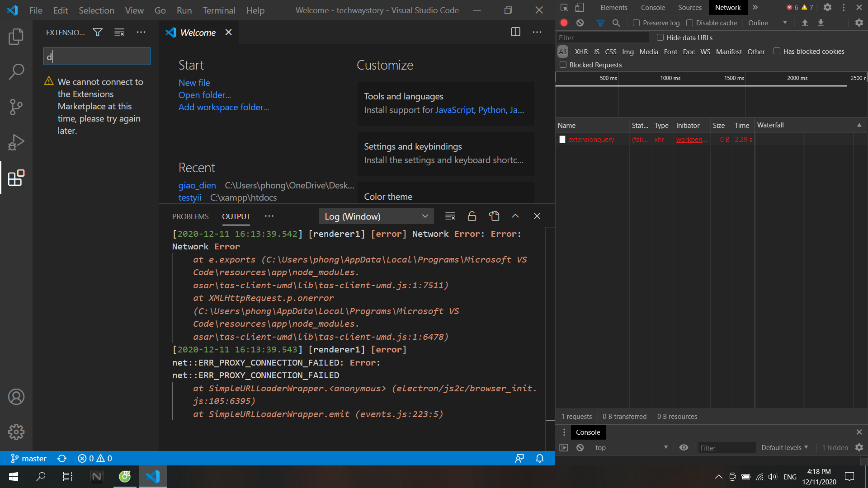This screenshot has width=868, height=488.
Task: Check Disable cache in DevTools
Action: pos(690,23)
